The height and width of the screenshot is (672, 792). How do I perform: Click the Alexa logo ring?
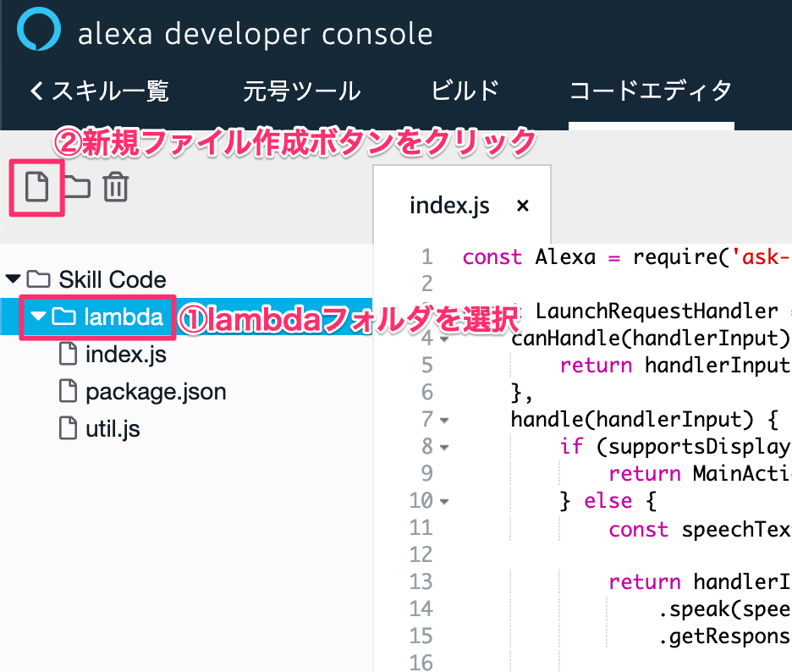[x=39, y=29]
